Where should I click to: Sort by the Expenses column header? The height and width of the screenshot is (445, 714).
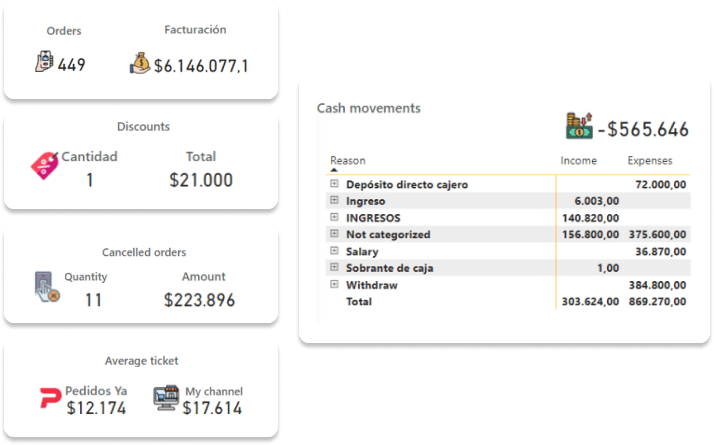click(649, 160)
